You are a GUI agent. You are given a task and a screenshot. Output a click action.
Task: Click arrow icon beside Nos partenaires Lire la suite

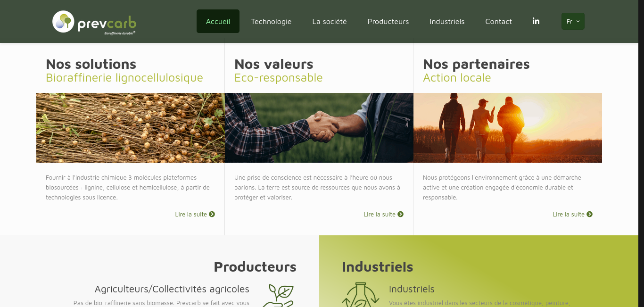click(x=590, y=214)
